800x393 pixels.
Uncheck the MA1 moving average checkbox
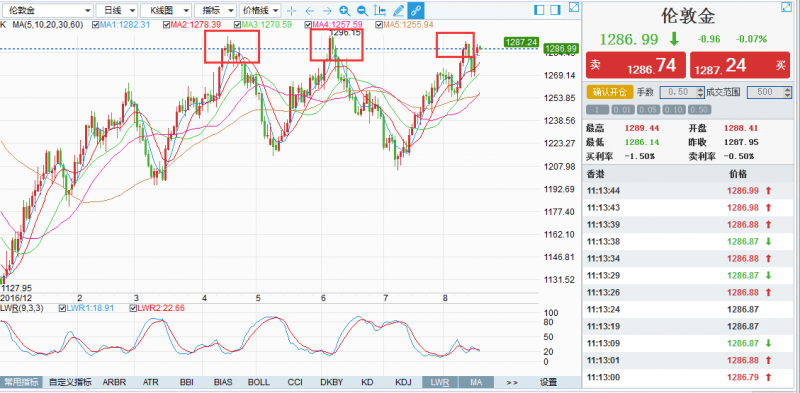96,24
